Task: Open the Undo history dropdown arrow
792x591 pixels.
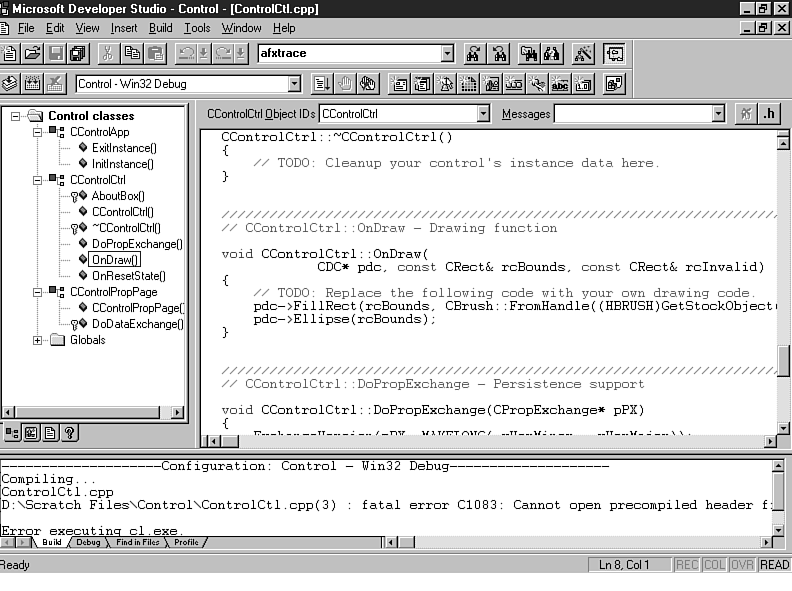Action: click(x=204, y=54)
